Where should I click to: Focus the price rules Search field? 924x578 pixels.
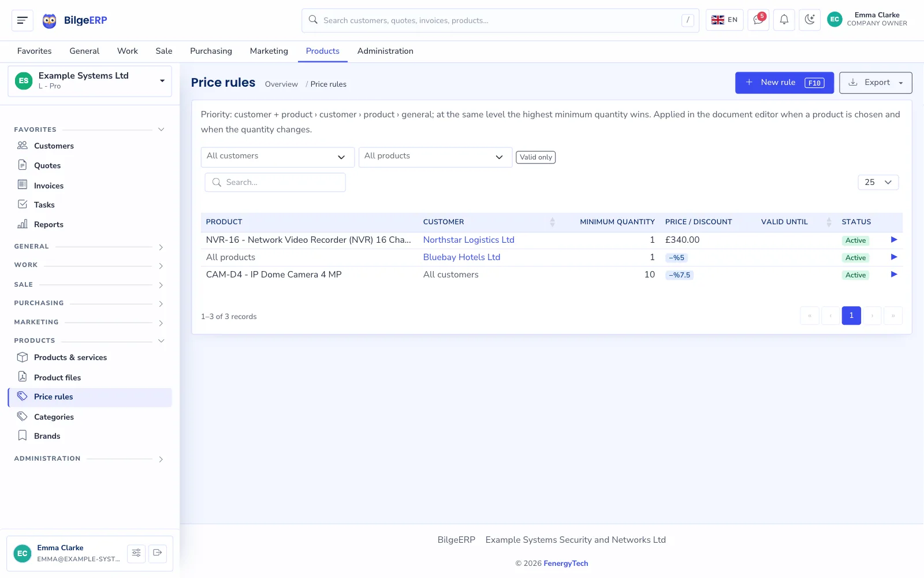(275, 182)
